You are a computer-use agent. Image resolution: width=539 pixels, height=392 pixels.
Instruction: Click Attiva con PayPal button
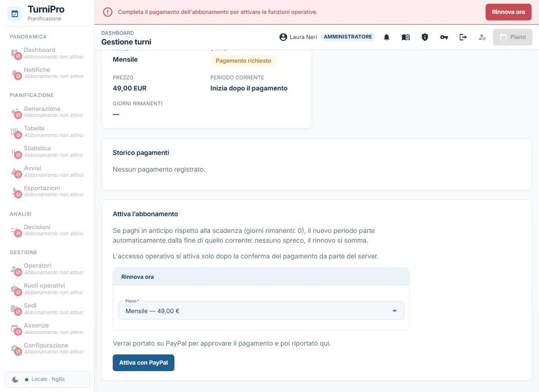pyautogui.click(x=143, y=363)
